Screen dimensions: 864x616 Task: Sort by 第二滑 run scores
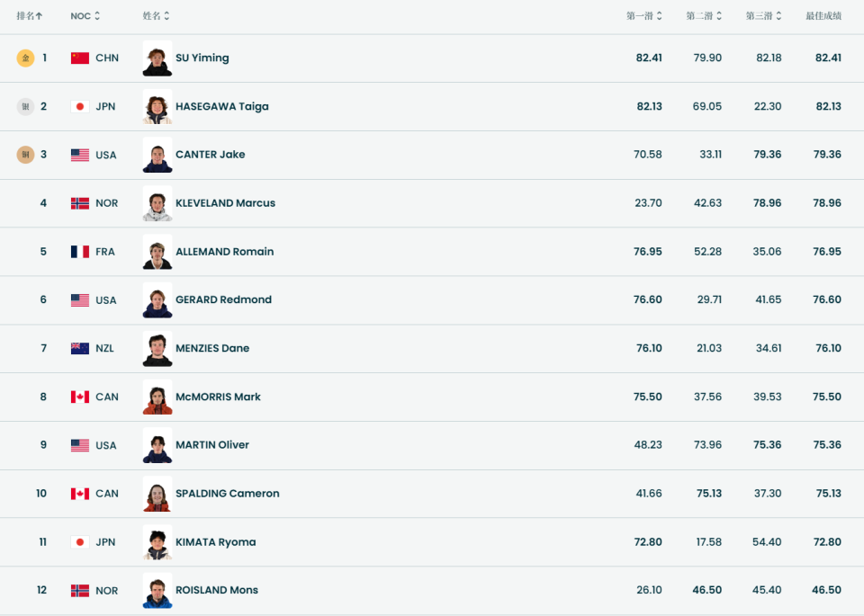tap(704, 16)
